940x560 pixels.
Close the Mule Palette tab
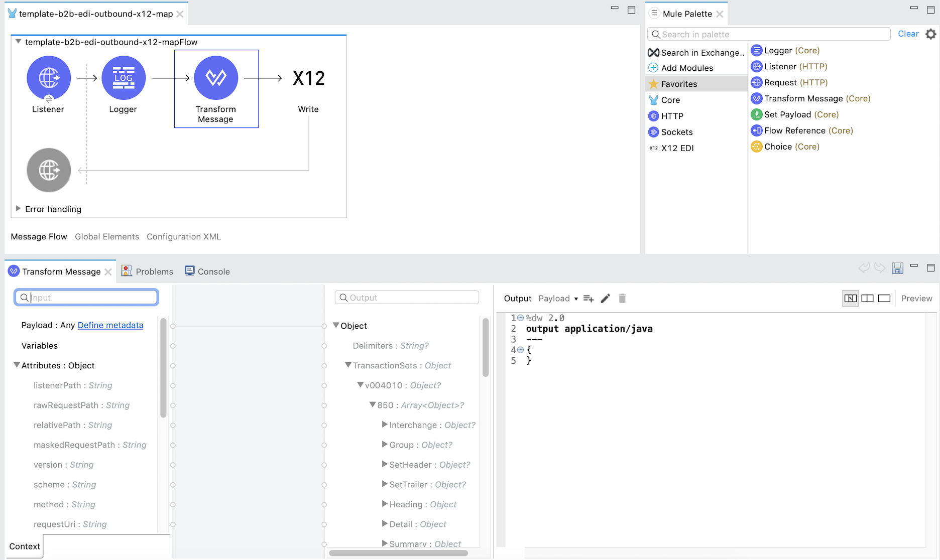click(720, 14)
